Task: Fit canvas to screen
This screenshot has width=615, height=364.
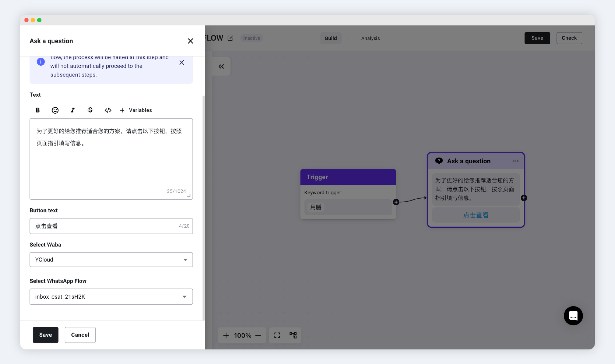Action: click(277, 335)
